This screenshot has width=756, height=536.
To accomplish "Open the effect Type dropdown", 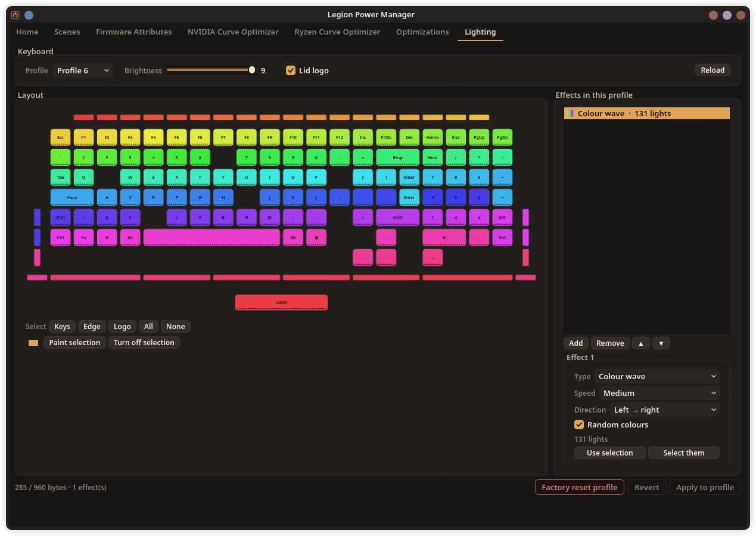I will [657, 376].
